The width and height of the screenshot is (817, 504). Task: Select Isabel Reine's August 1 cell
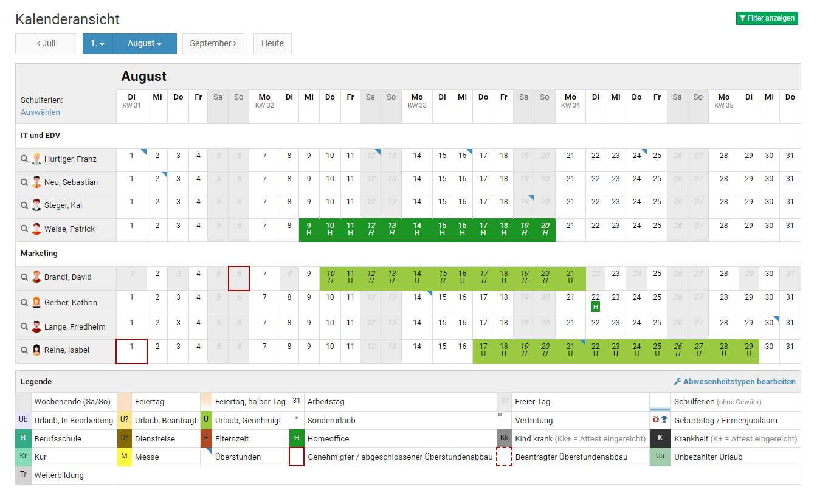131,351
